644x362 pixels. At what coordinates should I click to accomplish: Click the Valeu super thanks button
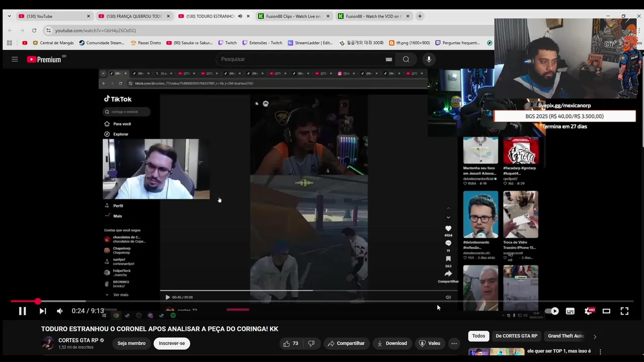[x=430, y=343]
